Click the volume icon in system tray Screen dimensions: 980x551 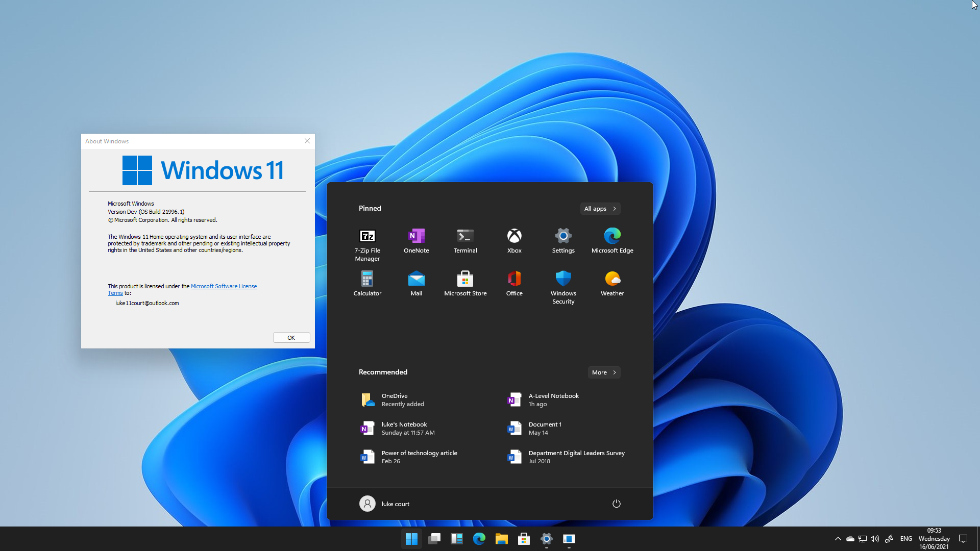pyautogui.click(x=875, y=539)
